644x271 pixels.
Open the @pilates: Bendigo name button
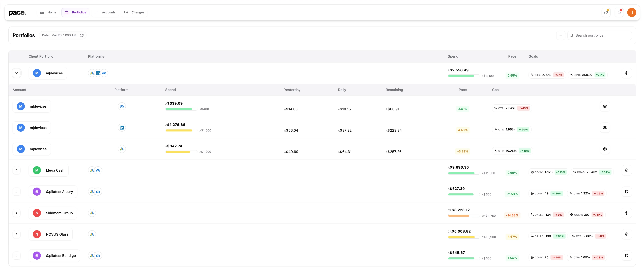54,256
